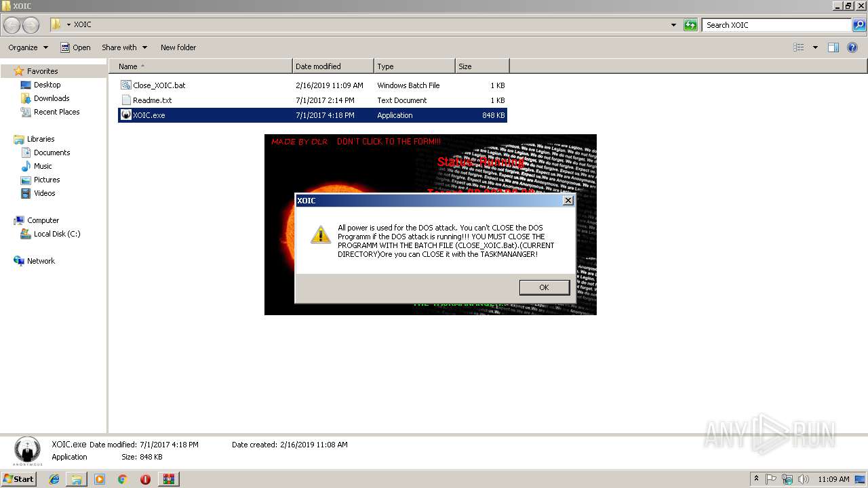Click the Action Center flag icon
Viewport: 868px width, 488px height.
click(772, 479)
